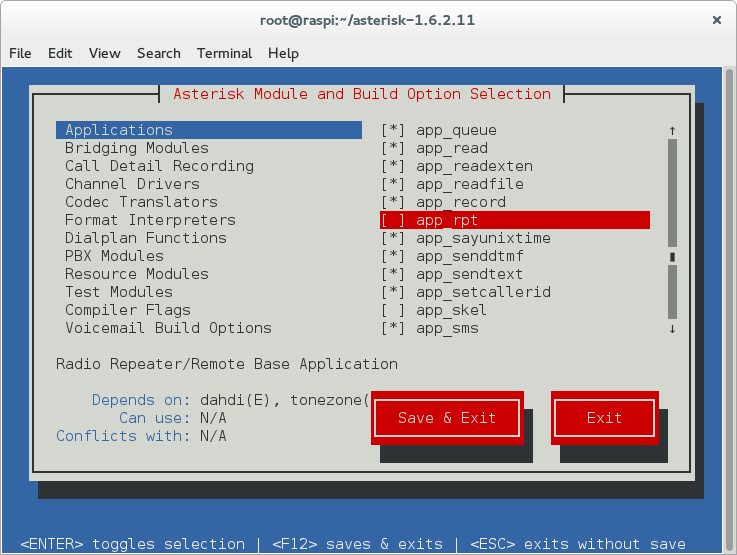
Task: Click the app_queue module name
Action: (456, 130)
